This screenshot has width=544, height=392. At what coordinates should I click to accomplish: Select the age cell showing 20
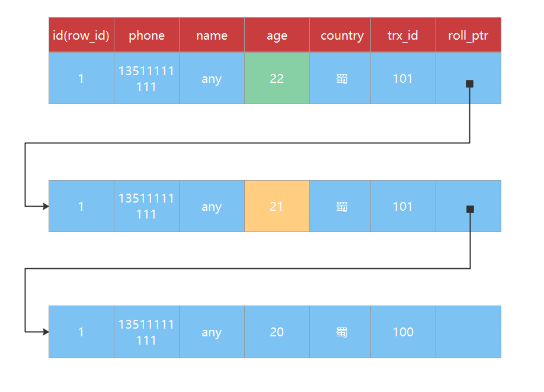pos(277,332)
